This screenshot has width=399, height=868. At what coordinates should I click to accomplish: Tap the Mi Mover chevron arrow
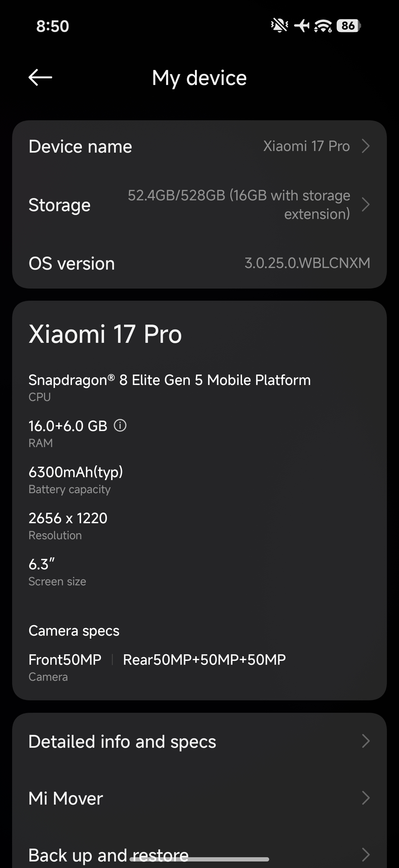pos(366,798)
